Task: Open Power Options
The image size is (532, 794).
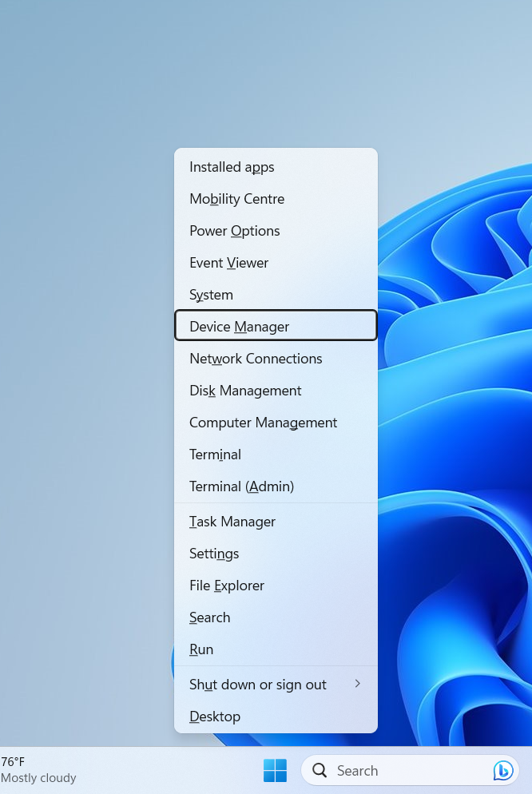Action: [x=234, y=231]
